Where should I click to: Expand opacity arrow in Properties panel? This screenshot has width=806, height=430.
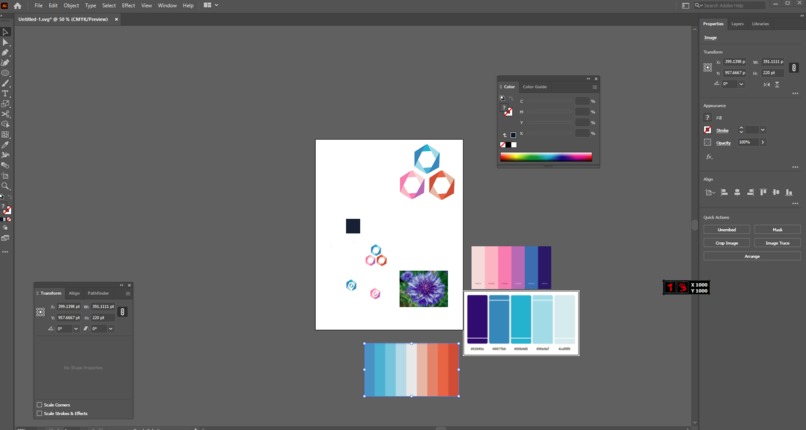pyautogui.click(x=763, y=142)
